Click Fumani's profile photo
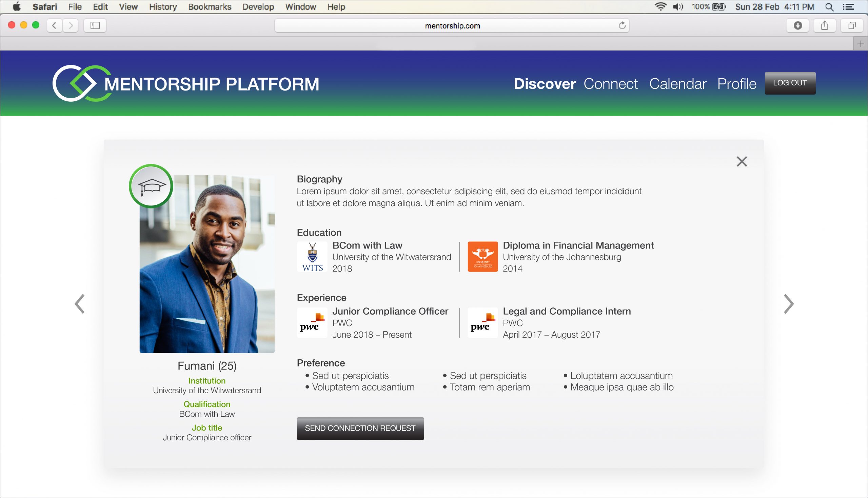The image size is (868, 498). [207, 264]
